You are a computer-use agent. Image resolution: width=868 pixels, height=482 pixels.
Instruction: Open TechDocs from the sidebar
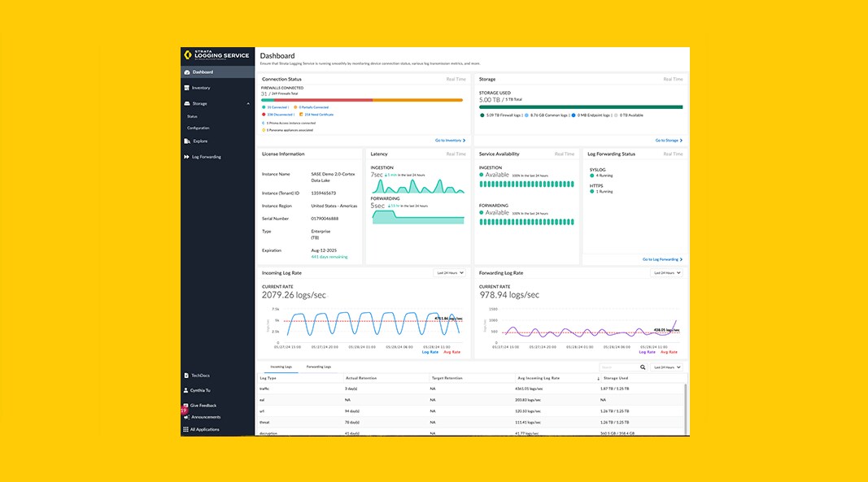(x=199, y=376)
